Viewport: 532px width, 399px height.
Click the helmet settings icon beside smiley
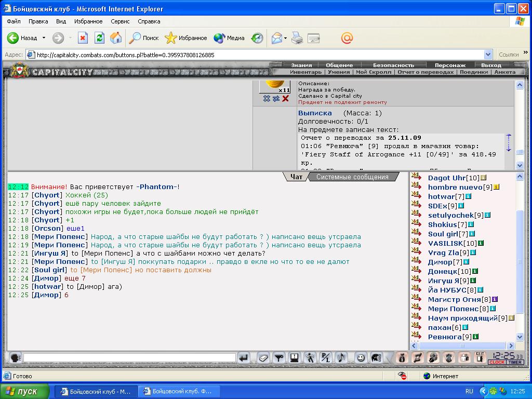[376, 357]
